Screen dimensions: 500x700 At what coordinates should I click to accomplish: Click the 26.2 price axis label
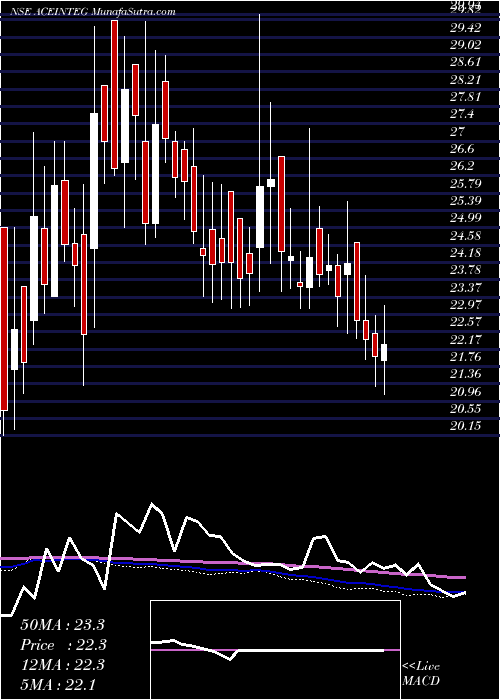(462, 166)
